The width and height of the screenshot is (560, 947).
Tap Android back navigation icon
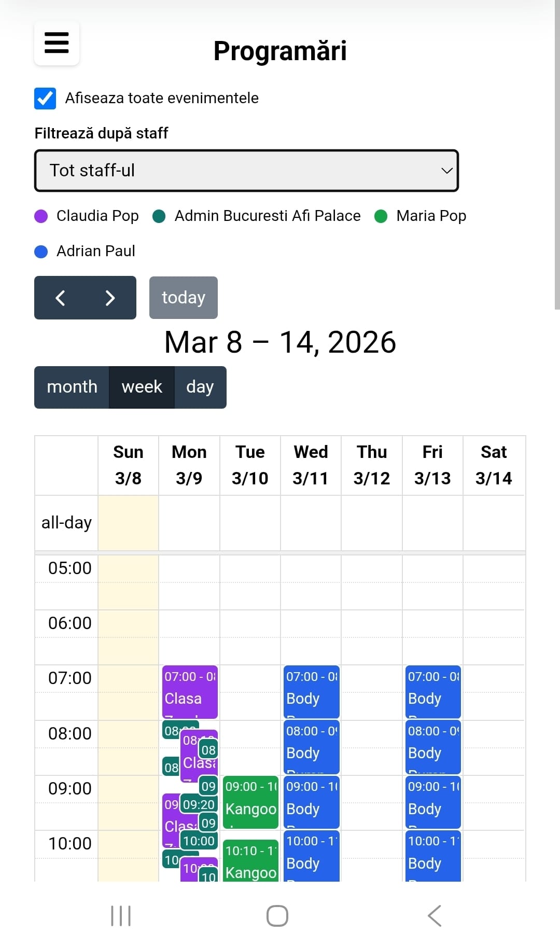tap(435, 916)
